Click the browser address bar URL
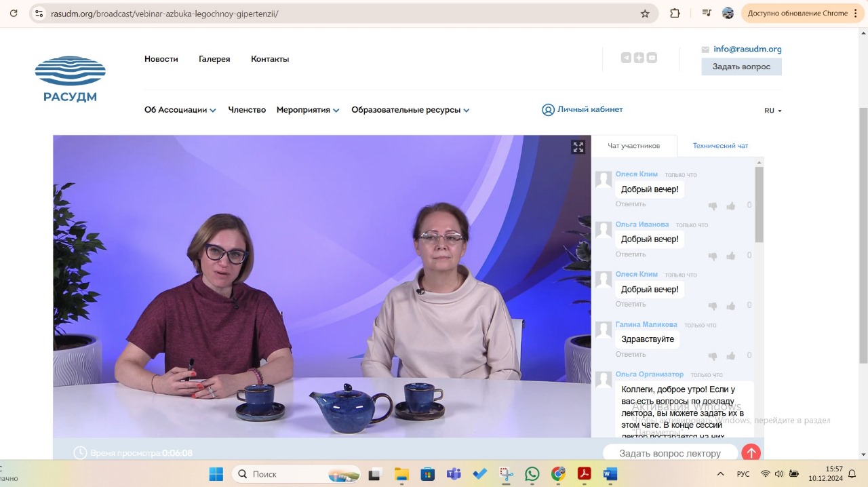Viewport: 868px width, 487px height. point(165,14)
